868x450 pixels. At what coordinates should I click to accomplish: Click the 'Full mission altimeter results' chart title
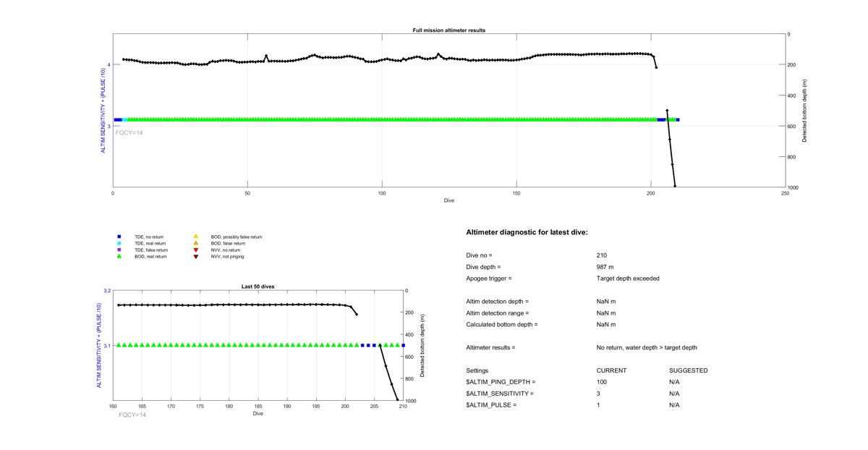[448, 30]
